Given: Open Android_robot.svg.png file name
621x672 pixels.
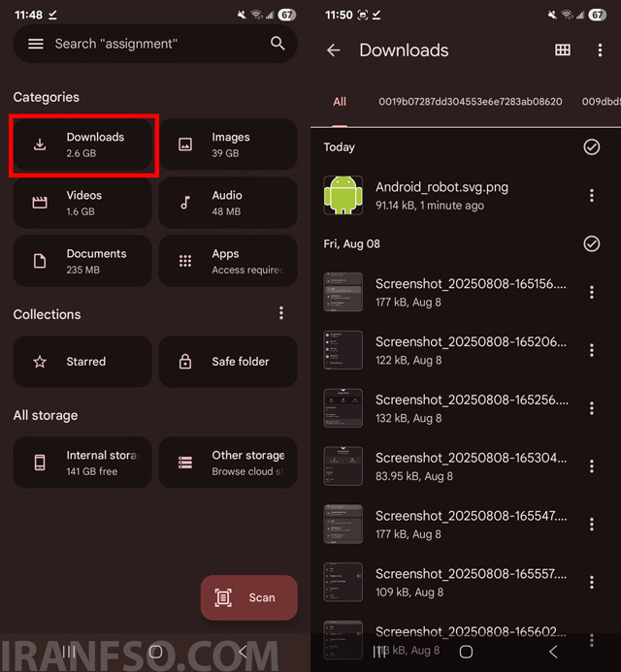Looking at the screenshot, I should point(441,187).
